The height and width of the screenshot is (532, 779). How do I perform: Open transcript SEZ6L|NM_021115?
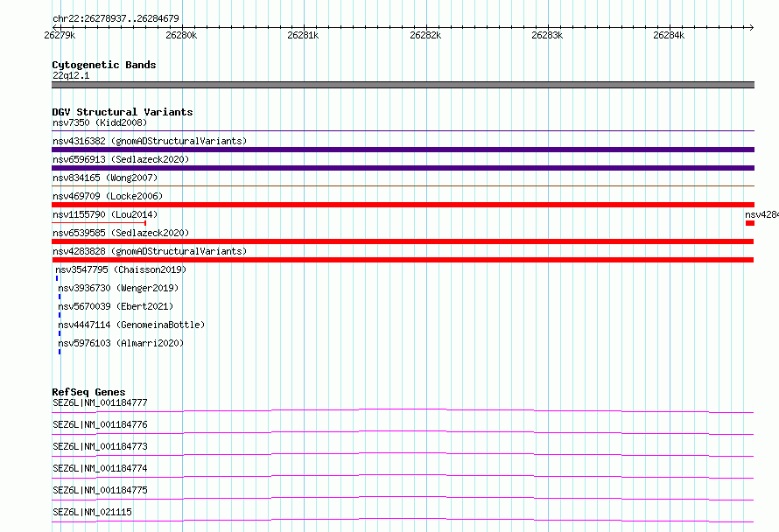pos(92,512)
